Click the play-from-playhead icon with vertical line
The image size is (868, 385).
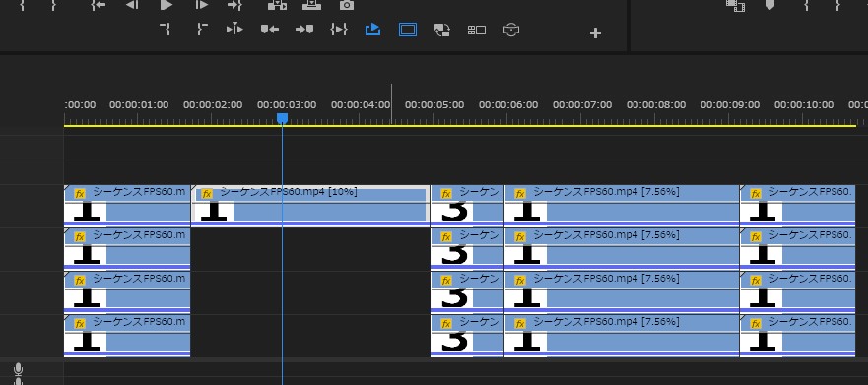(x=234, y=30)
